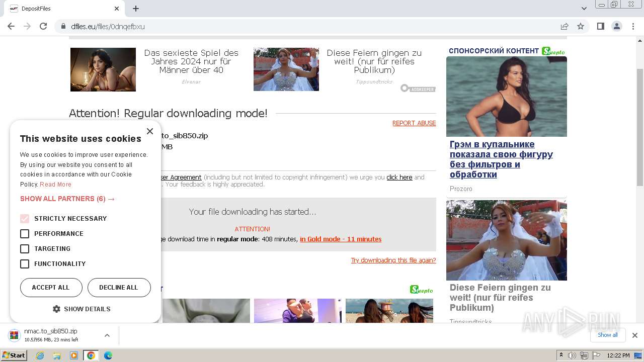Enable Performance cookies checkbox

tap(25, 234)
